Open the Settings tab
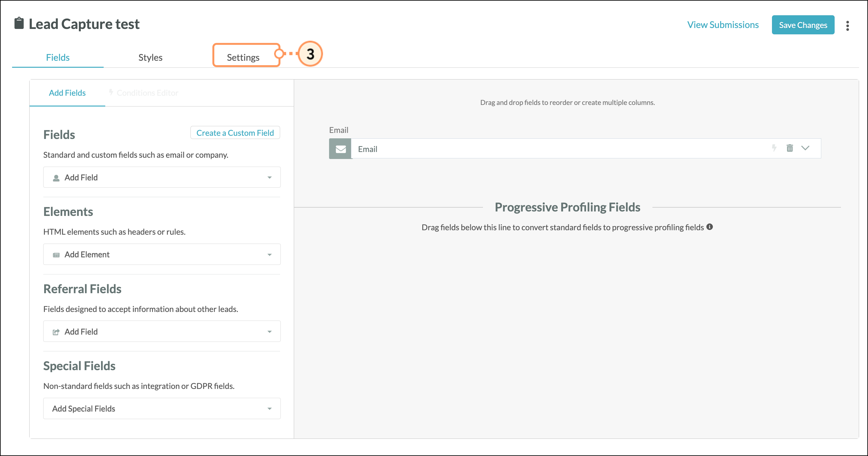 click(x=243, y=57)
